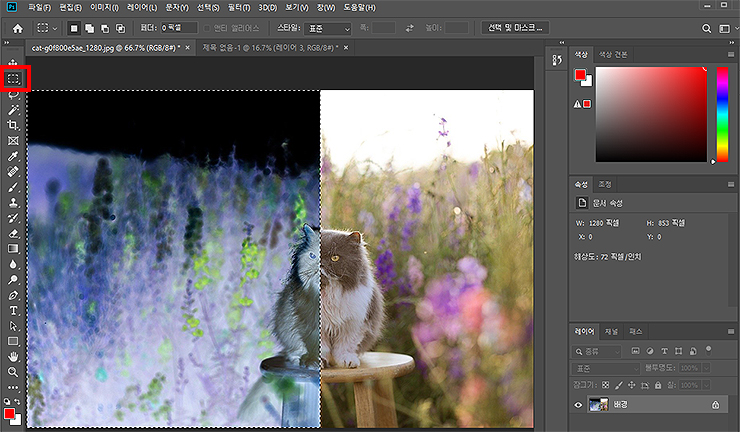Screen dimensions: 740x432
Task: Select the Frame tool
Action: coord(13,141)
